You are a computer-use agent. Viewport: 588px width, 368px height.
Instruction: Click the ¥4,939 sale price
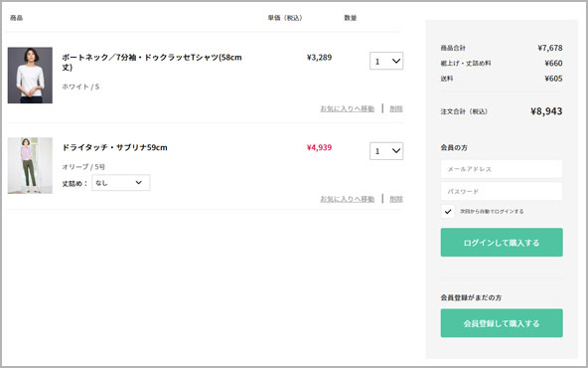tap(319, 147)
